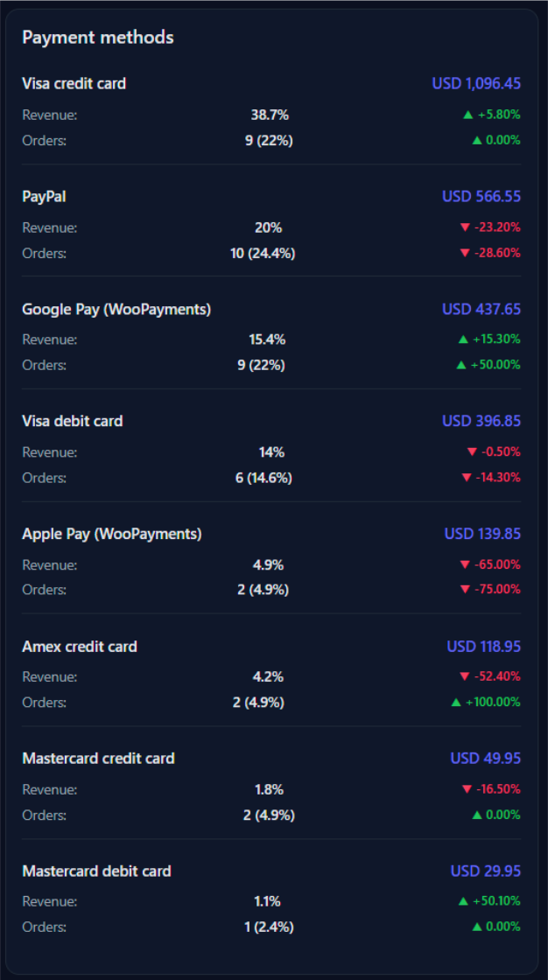Click the USD 566.55 revenue total

click(481, 196)
